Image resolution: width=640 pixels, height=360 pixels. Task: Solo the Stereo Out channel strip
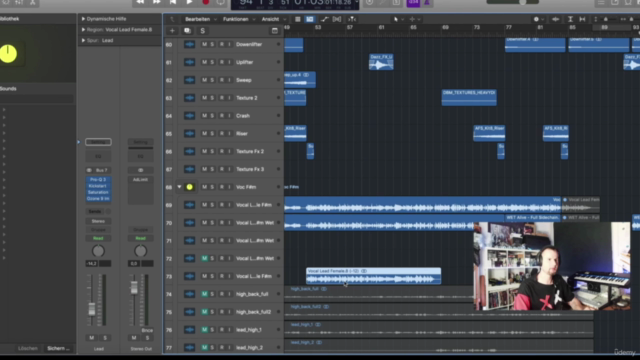147,338
